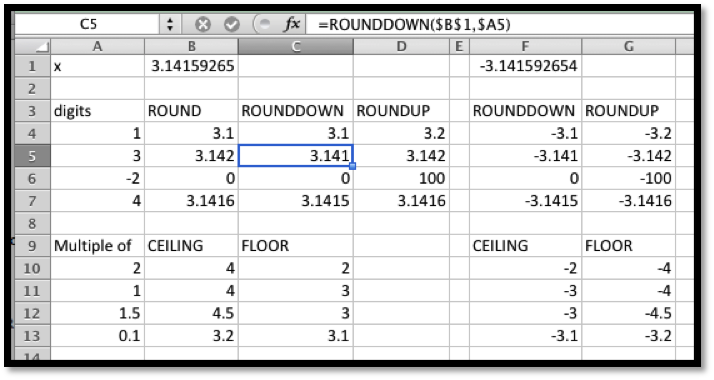Click in the formula bar with ROUNDDOWN formula

pyautogui.click(x=500, y=24)
